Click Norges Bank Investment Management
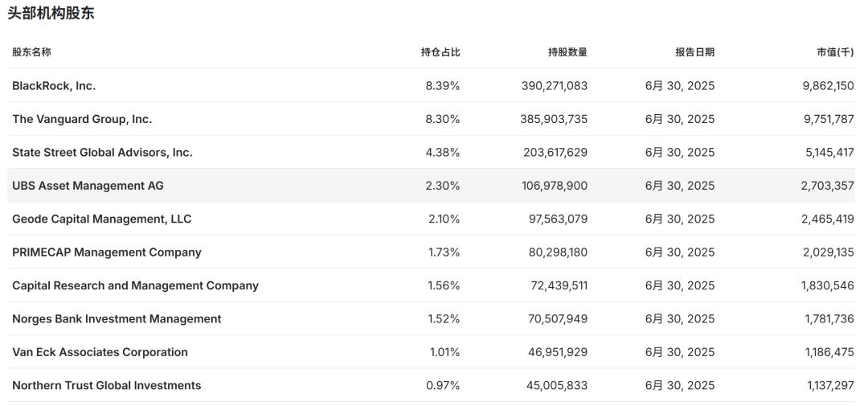 tap(117, 319)
